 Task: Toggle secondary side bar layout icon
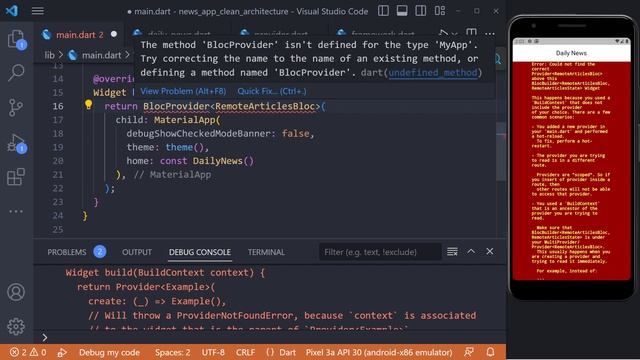tap(421, 11)
